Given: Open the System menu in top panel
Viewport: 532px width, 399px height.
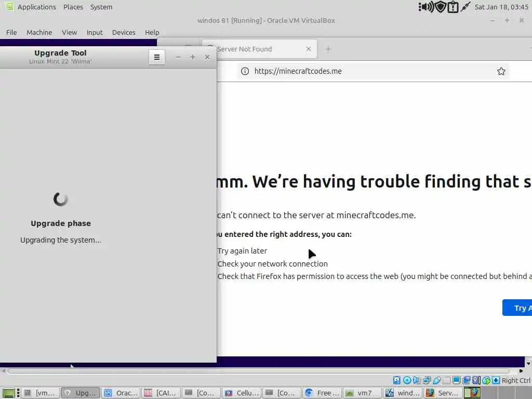Looking at the screenshot, I should tap(101, 7).
